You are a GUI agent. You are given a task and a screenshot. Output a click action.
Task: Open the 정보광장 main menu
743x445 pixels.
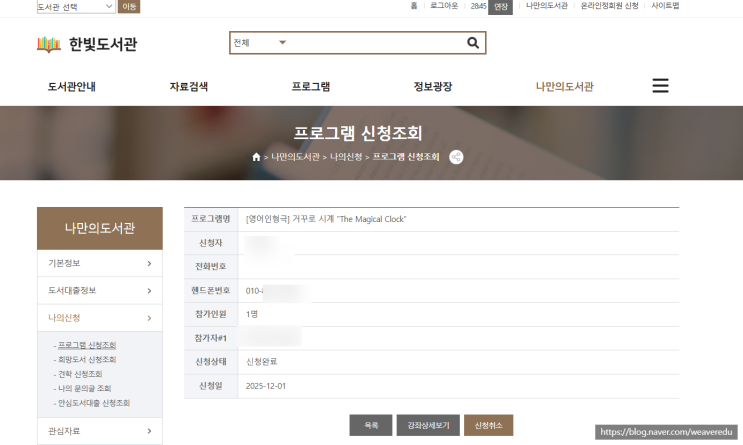433,87
